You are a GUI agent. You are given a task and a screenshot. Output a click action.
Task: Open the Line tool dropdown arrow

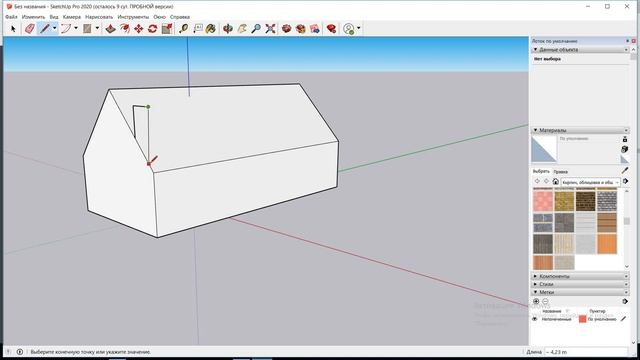[54, 28]
